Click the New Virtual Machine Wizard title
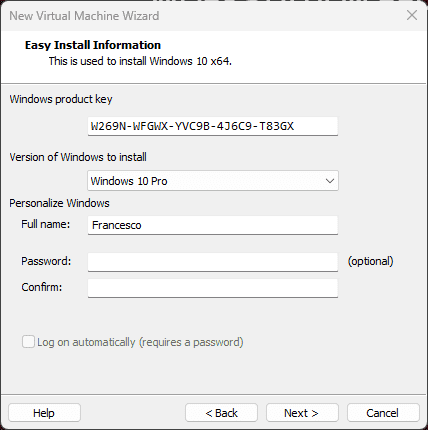This screenshot has height=430, width=428. point(84,16)
